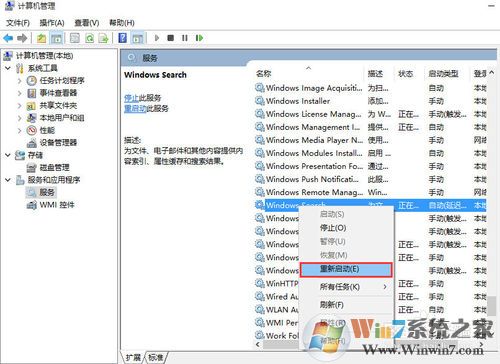Screen dimensions: 500x364
Task: Click the Stop service square button
Action: click(x=171, y=38)
